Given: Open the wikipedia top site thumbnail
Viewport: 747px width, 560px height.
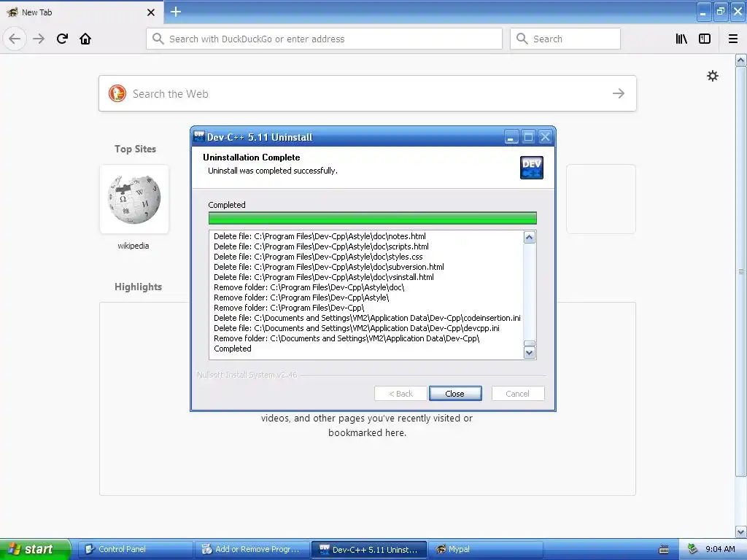Looking at the screenshot, I should point(134,199).
